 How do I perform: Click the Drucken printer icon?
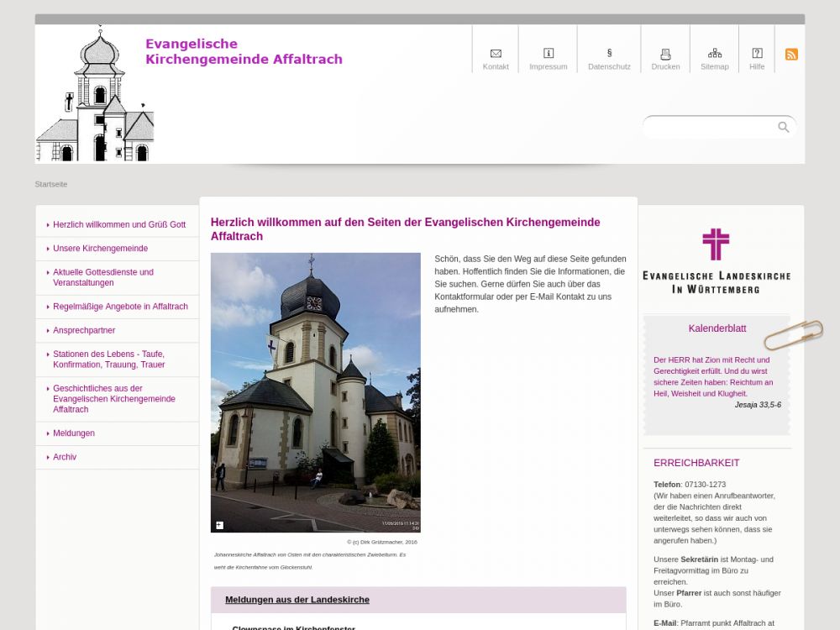pos(665,54)
